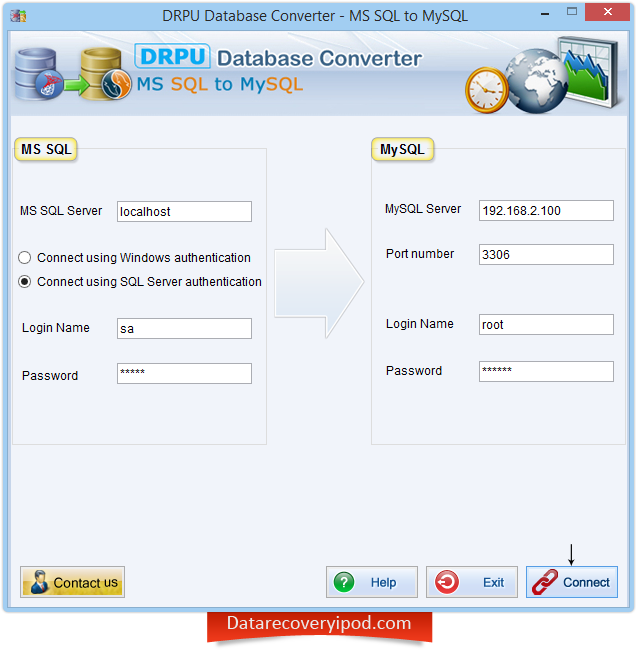637x650 pixels.
Task: Click the DRPU logo
Action: tap(172, 56)
